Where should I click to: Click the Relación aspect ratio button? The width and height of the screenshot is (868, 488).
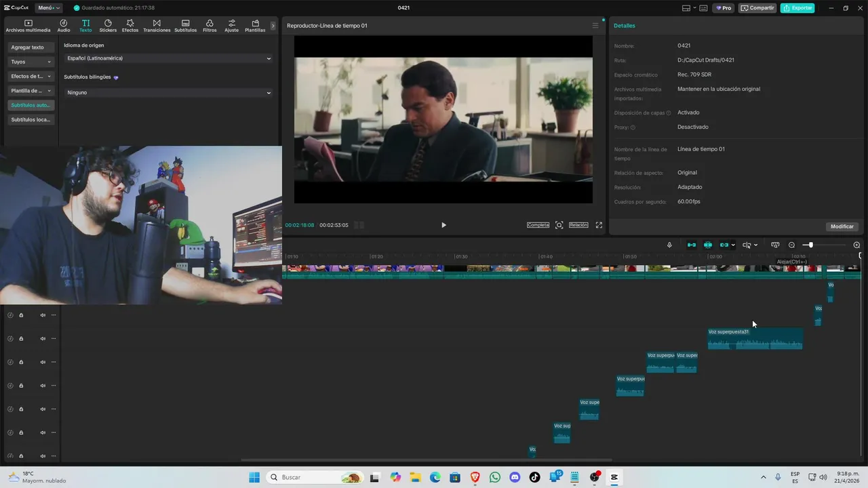pos(578,225)
